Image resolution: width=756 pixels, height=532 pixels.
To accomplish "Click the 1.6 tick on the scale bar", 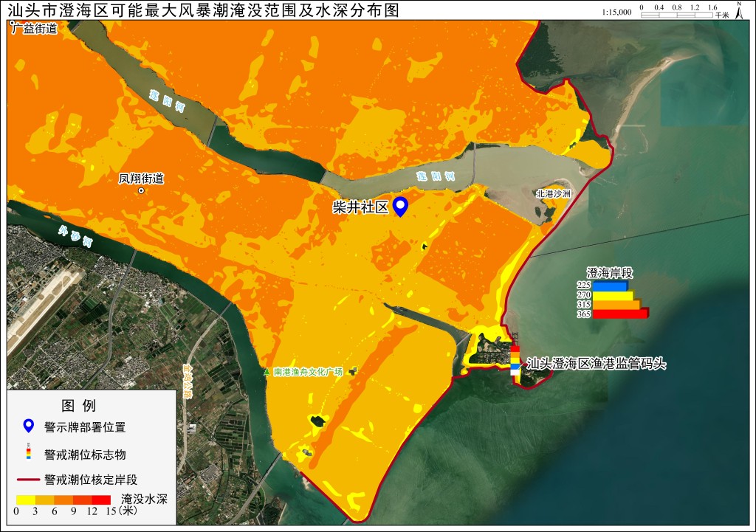I will pos(712,7).
